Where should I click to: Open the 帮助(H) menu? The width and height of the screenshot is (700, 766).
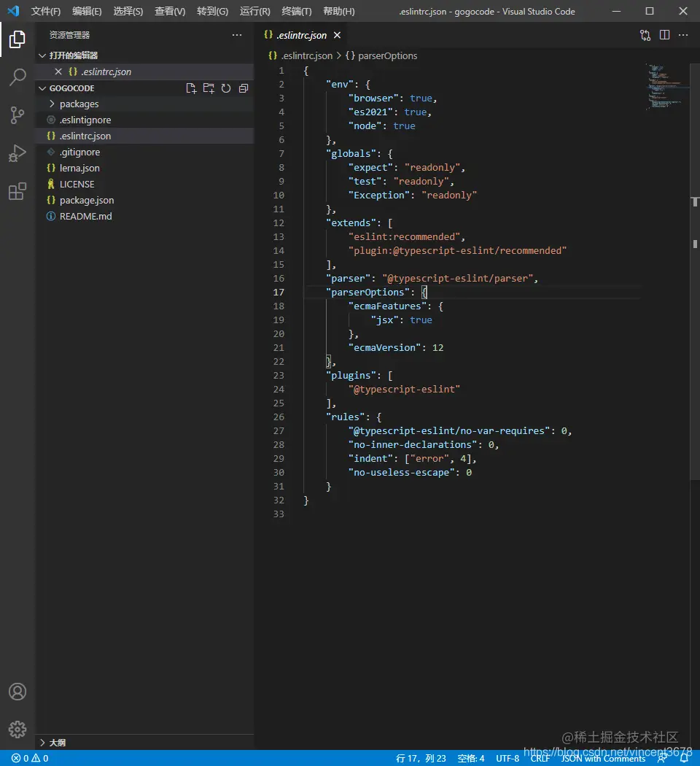coord(339,11)
